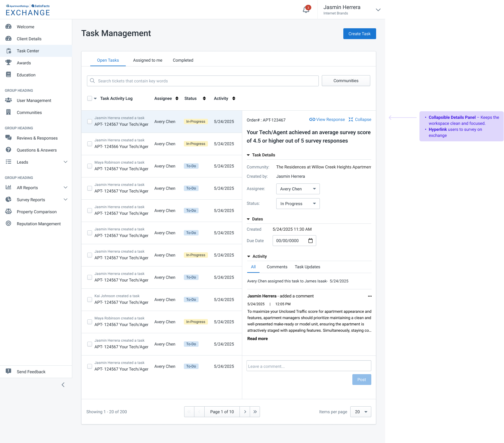Open the calendar picker for Due Date
The height and width of the screenshot is (443, 504).
(311, 241)
